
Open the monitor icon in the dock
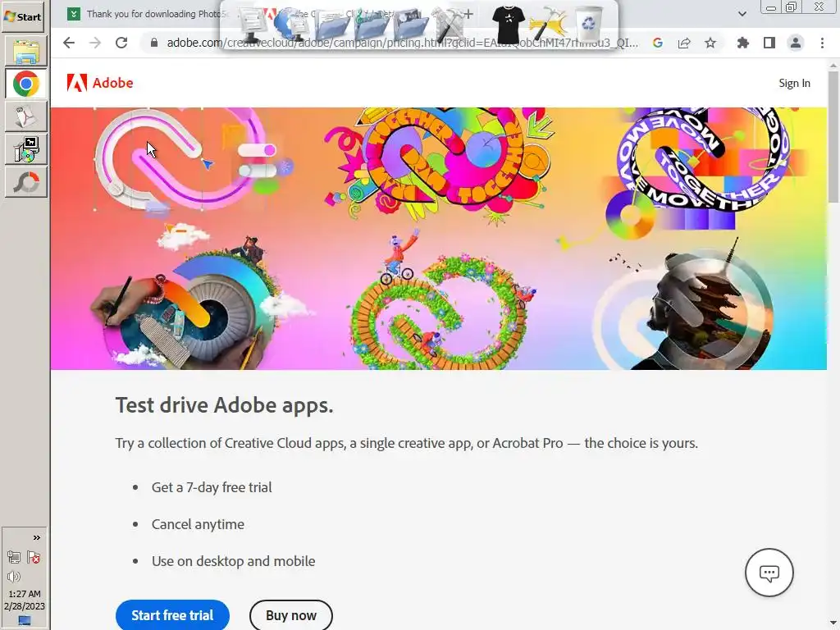click(253, 24)
